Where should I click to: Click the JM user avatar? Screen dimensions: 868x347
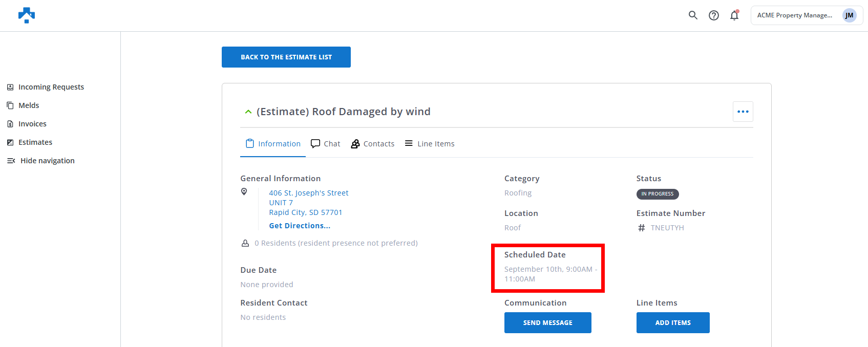click(x=849, y=15)
